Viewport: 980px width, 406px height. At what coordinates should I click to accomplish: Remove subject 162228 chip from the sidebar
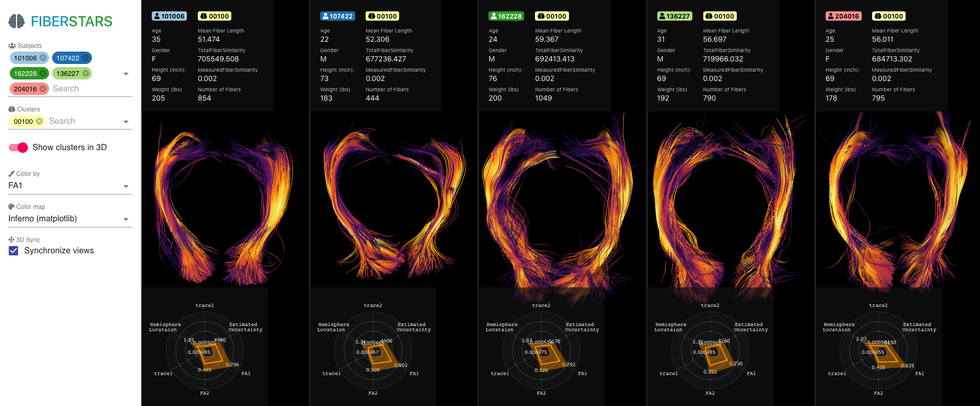[x=43, y=73]
